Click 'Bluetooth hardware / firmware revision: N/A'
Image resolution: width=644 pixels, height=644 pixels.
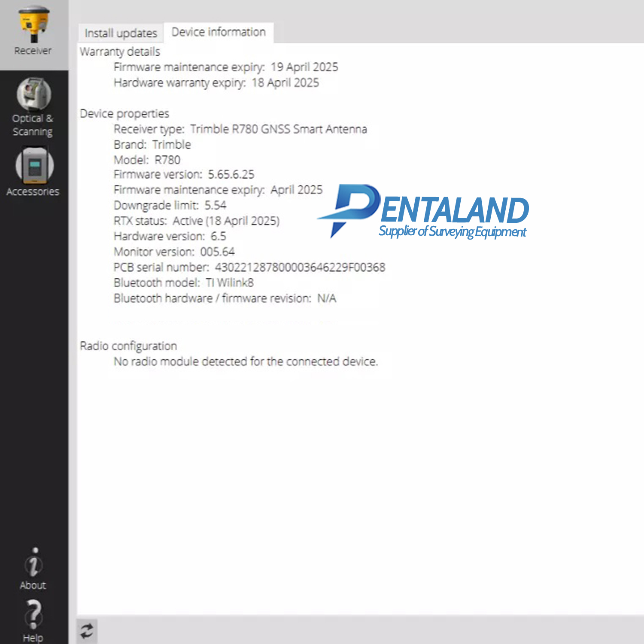click(225, 298)
